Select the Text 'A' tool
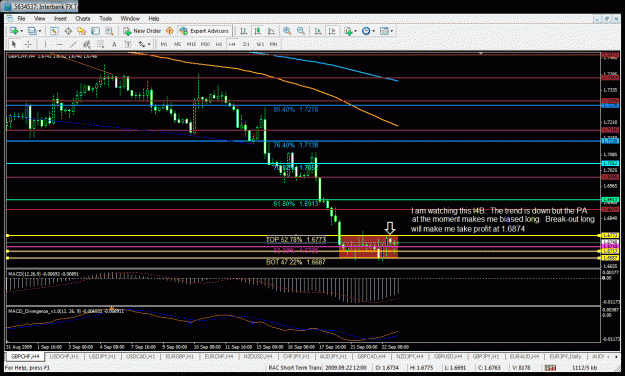 tap(114, 44)
